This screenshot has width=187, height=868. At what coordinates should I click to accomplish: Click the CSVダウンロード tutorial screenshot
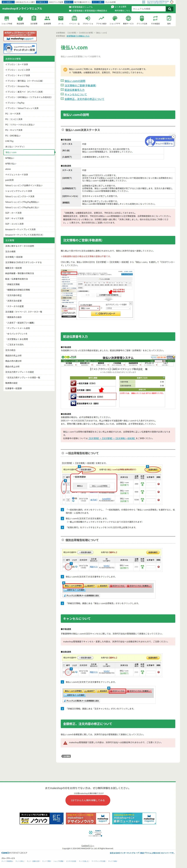click(97, 294)
